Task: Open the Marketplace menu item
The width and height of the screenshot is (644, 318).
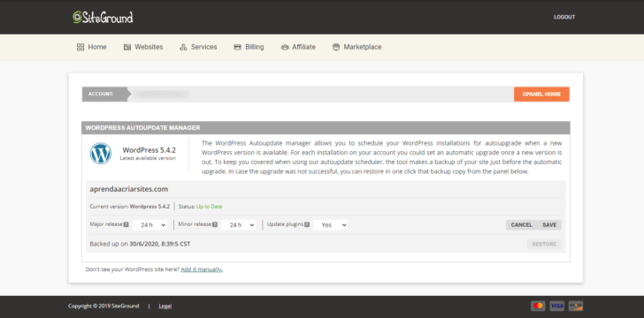Action: click(x=356, y=47)
